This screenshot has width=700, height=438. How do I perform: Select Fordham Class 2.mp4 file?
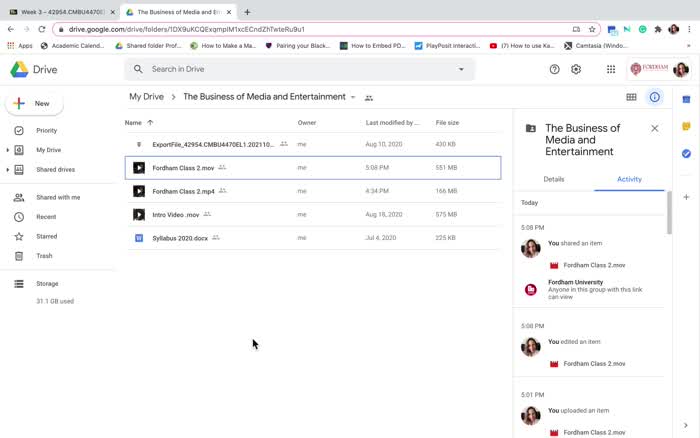(x=313, y=191)
